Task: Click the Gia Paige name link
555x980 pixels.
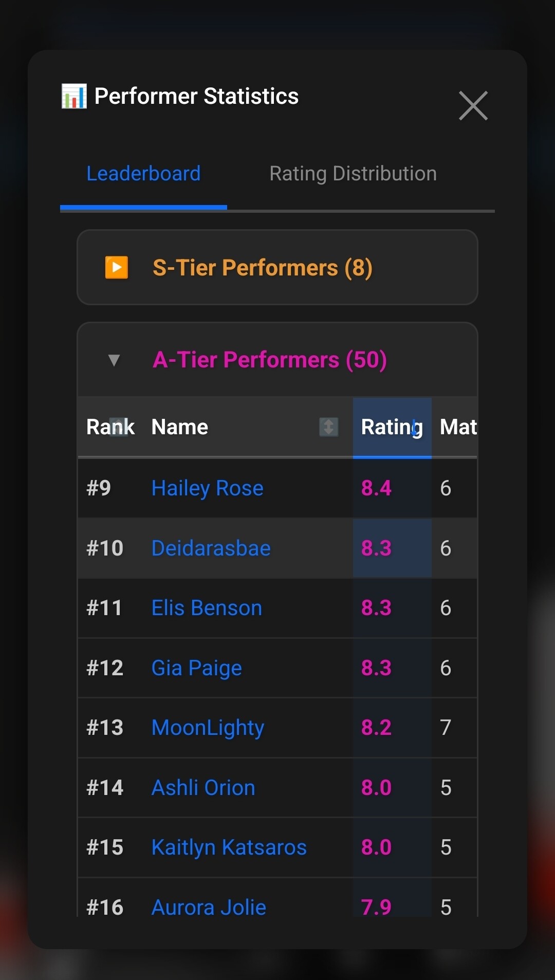Action: click(x=197, y=668)
